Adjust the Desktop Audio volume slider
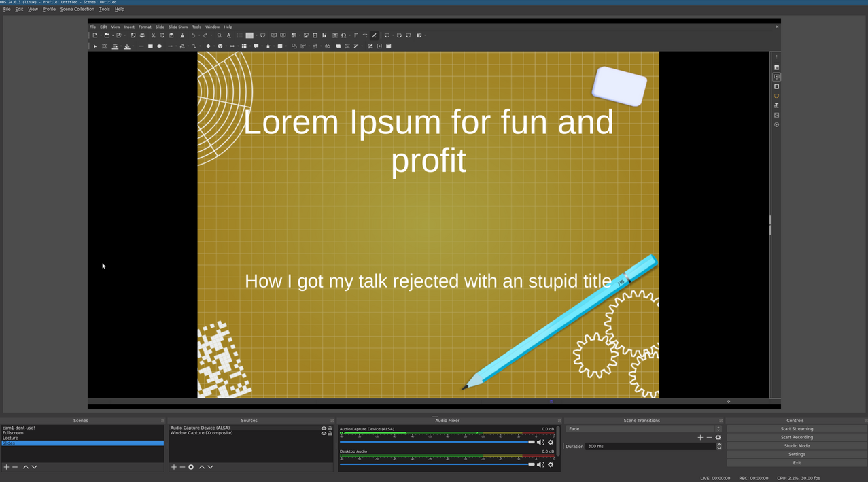Image resolution: width=868 pixels, height=482 pixels. pyautogui.click(x=531, y=464)
